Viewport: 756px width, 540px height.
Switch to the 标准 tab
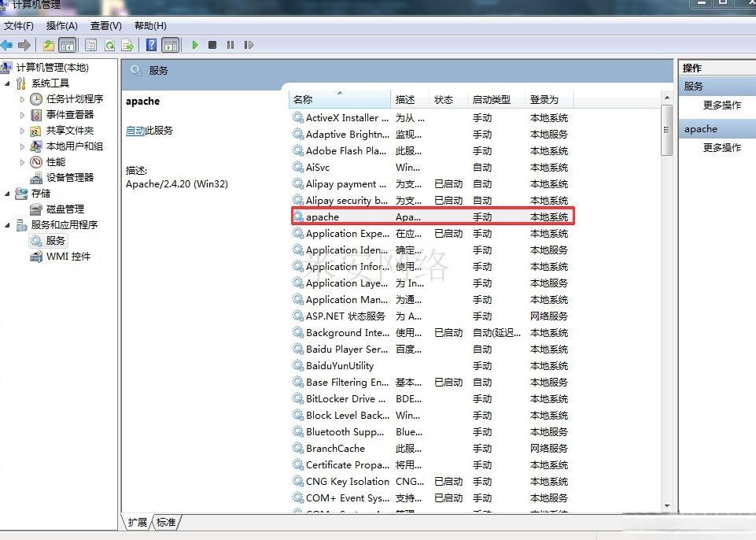pos(166,522)
